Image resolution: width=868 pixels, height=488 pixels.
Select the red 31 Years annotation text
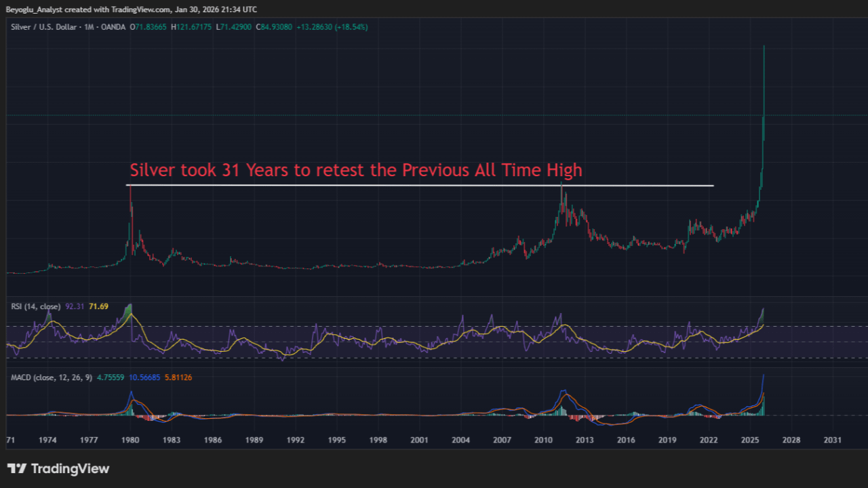tap(356, 169)
